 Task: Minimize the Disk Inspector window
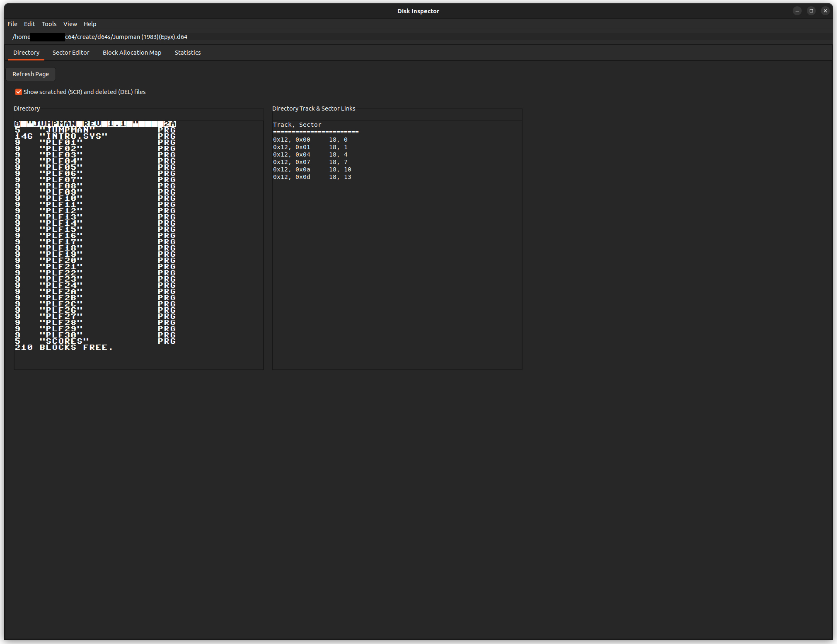pyautogui.click(x=797, y=11)
